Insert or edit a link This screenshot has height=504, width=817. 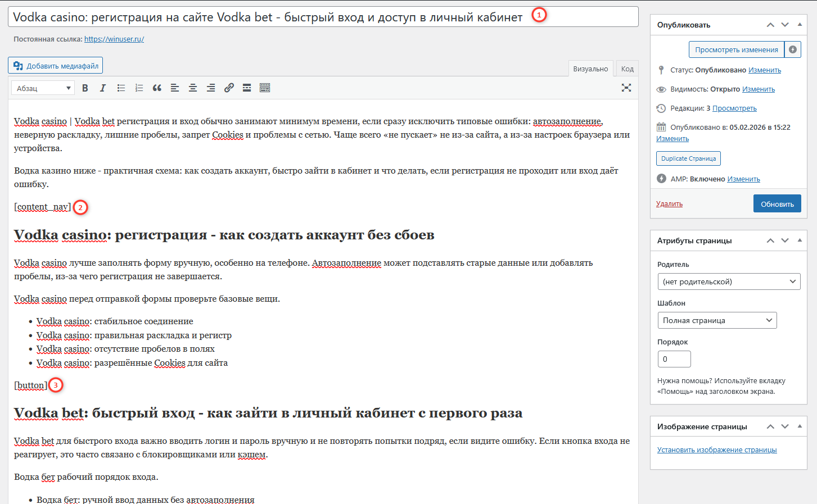(229, 88)
